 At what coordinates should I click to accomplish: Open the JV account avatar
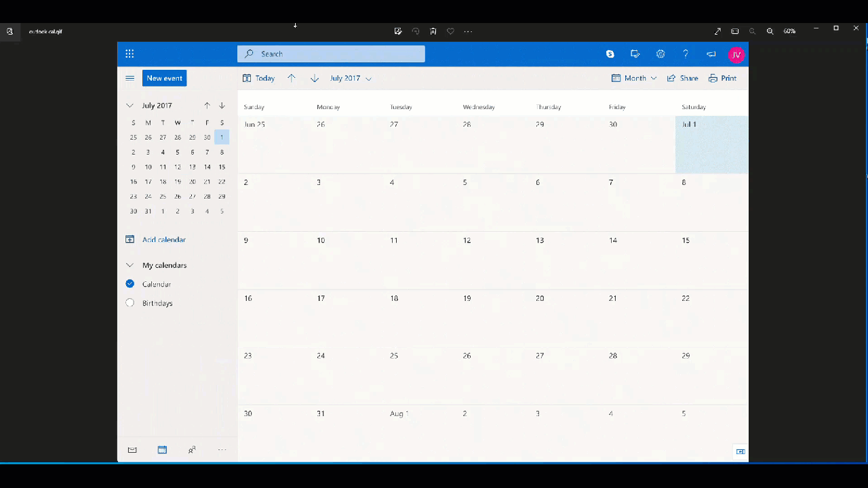tap(736, 55)
